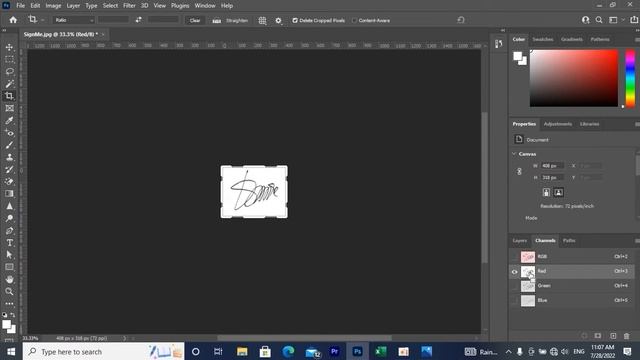Screen dimensions: 640x360
Task: Select the Zoom tool
Action: [9, 291]
